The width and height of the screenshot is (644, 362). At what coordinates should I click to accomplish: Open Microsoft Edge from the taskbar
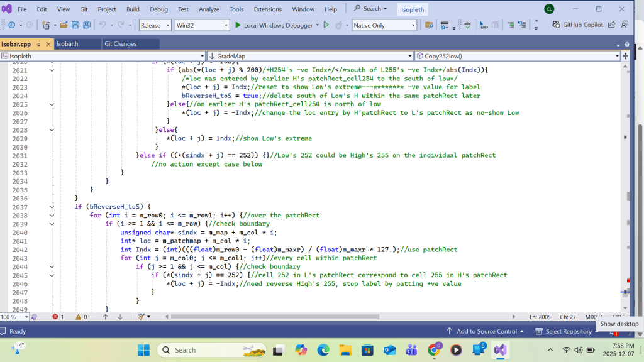click(323, 350)
